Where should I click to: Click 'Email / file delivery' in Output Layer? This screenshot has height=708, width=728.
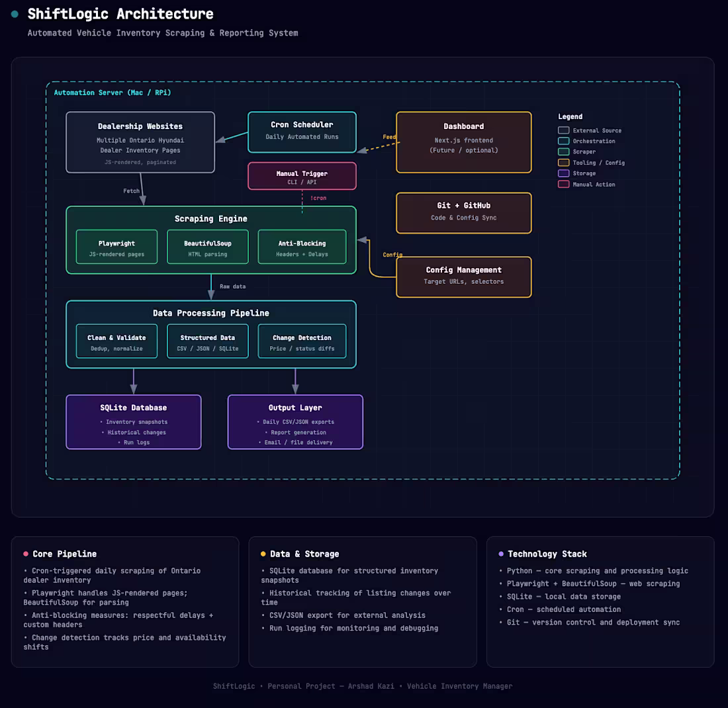(295, 443)
